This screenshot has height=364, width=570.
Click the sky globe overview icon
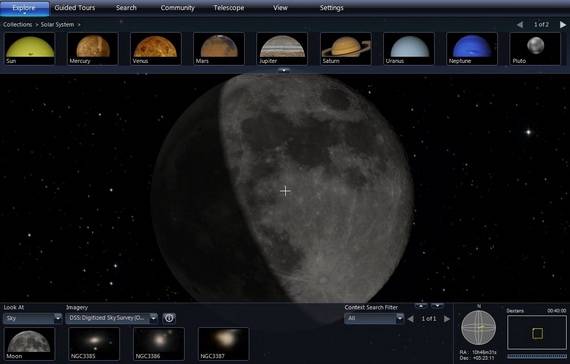tap(478, 327)
